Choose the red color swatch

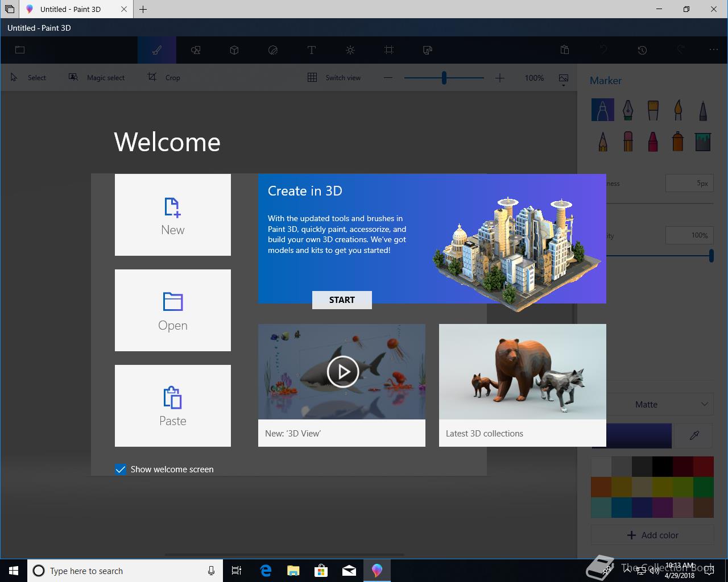[x=704, y=467]
